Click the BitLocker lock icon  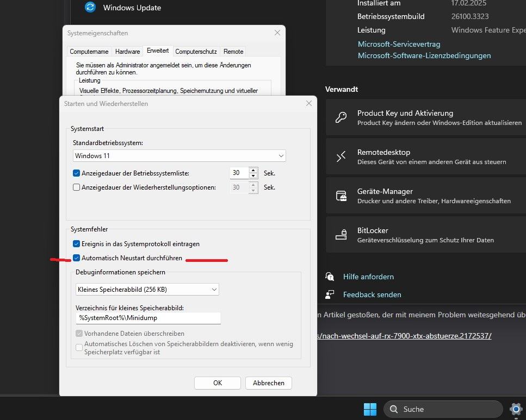click(x=341, y=235)
